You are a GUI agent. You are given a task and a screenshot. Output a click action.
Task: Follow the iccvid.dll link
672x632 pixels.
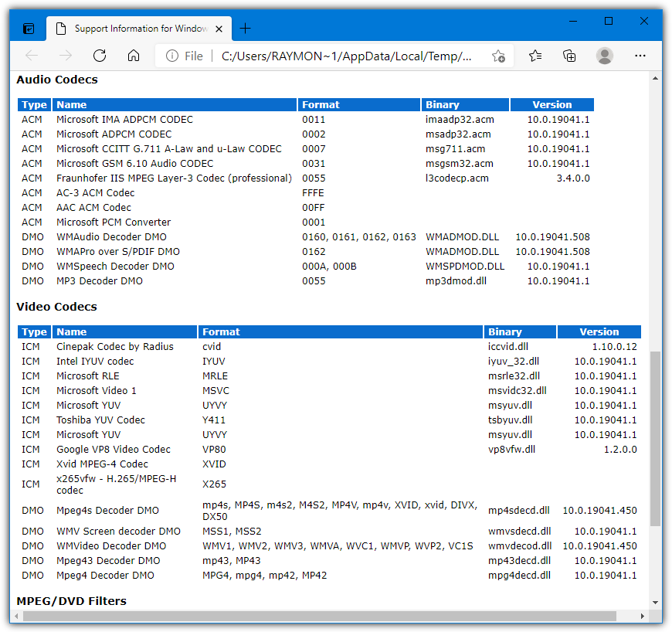pos(507,346)
